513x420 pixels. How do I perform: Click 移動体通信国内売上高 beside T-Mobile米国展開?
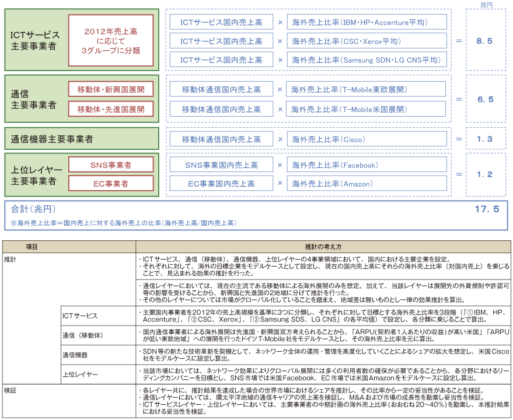pyautogui.click(x=221, y=109)
